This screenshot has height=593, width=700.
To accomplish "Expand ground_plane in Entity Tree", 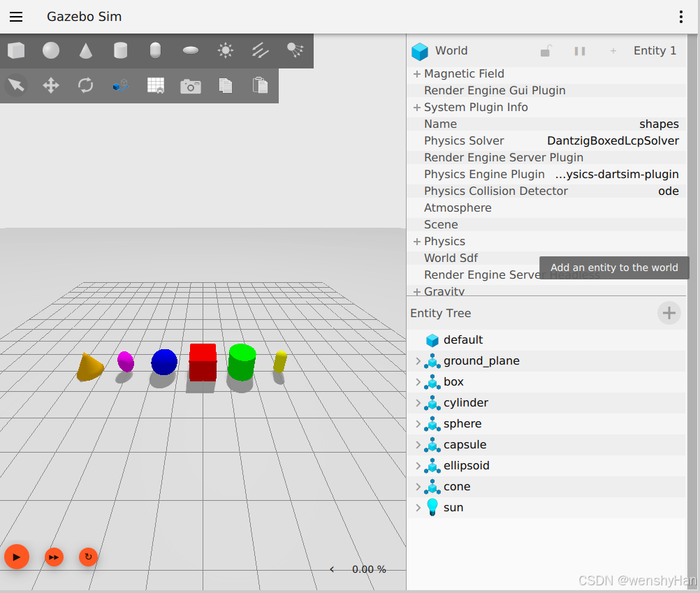I will click(x=418, y=361).
